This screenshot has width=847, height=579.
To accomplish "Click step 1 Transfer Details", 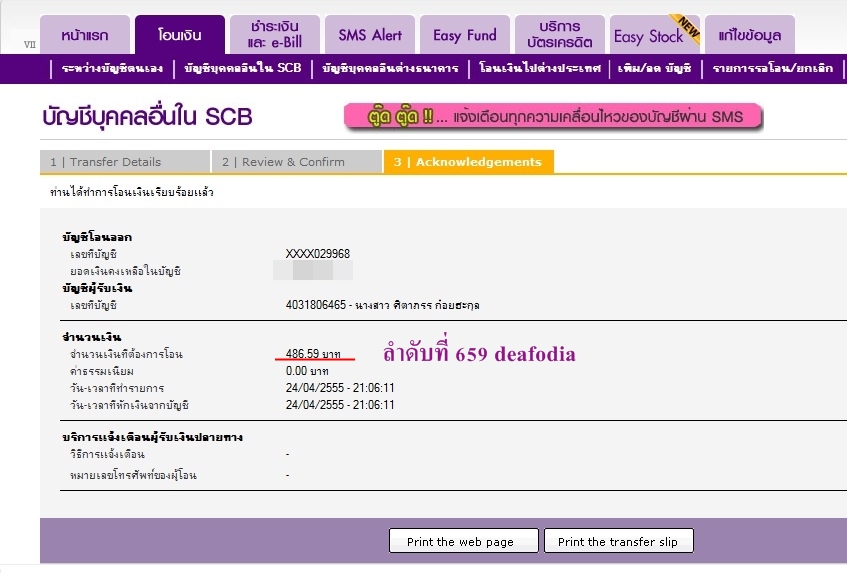I will click(125, 162).
